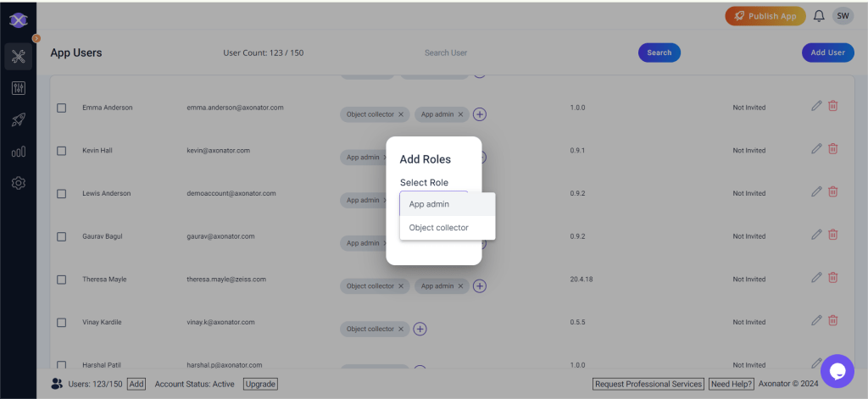Select Theresa Mayle's row checkbox

pos(61,280)
